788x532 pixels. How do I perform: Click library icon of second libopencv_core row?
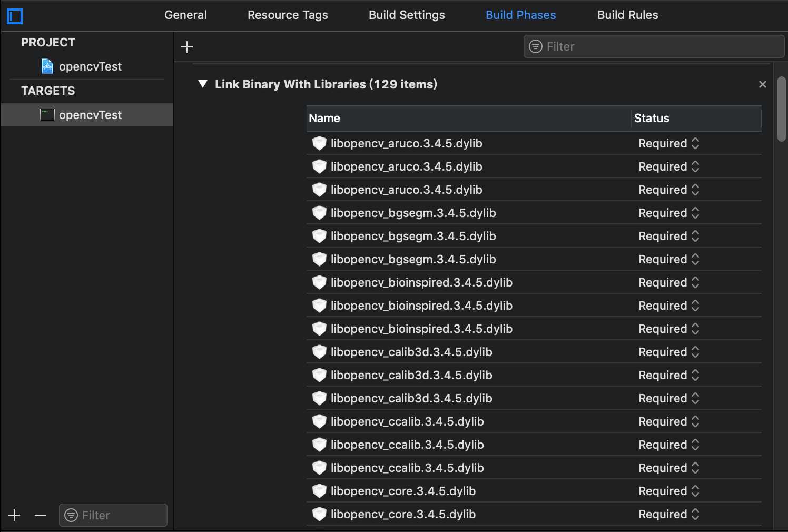tap(319, 514)
